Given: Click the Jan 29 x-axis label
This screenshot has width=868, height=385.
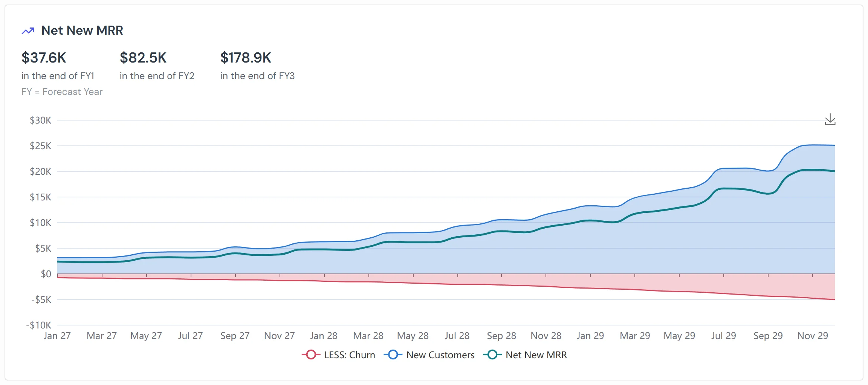Looking at the screenshot, I should pos(590,336).
